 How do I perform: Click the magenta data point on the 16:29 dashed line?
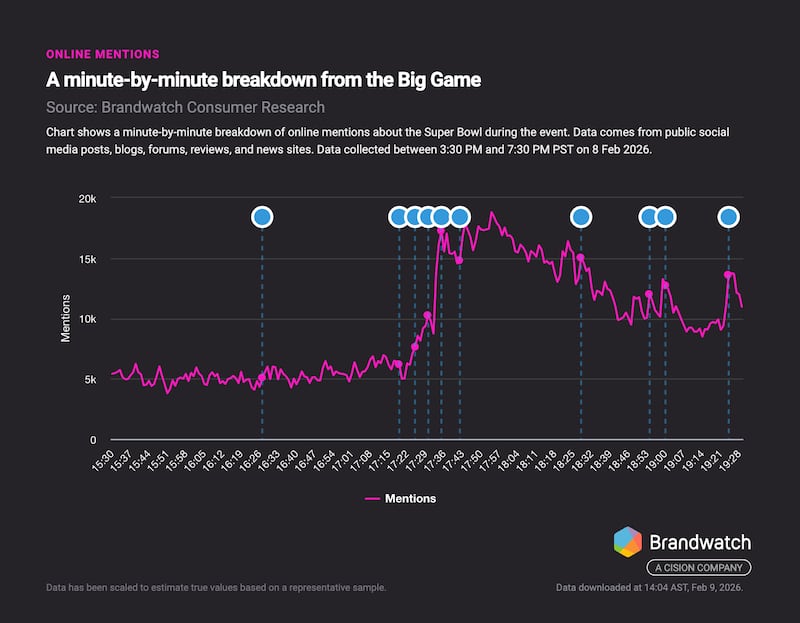262,377
